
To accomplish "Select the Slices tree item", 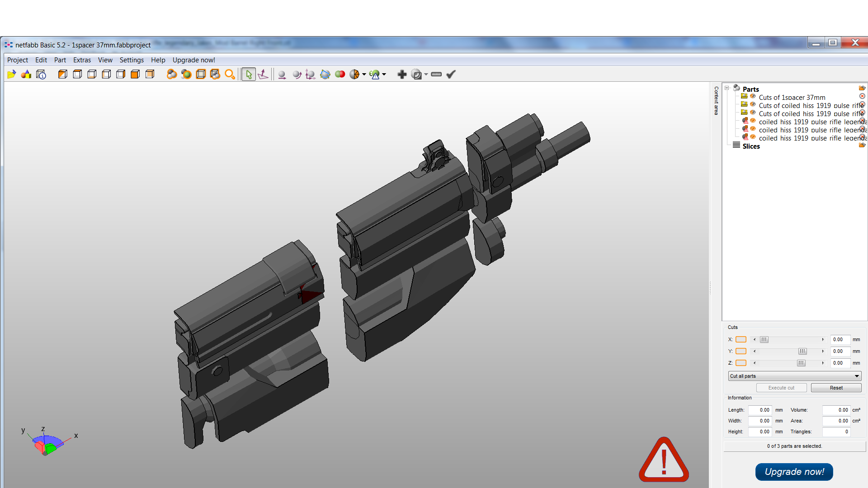I will pyautogui.click(x=751, y=146).
